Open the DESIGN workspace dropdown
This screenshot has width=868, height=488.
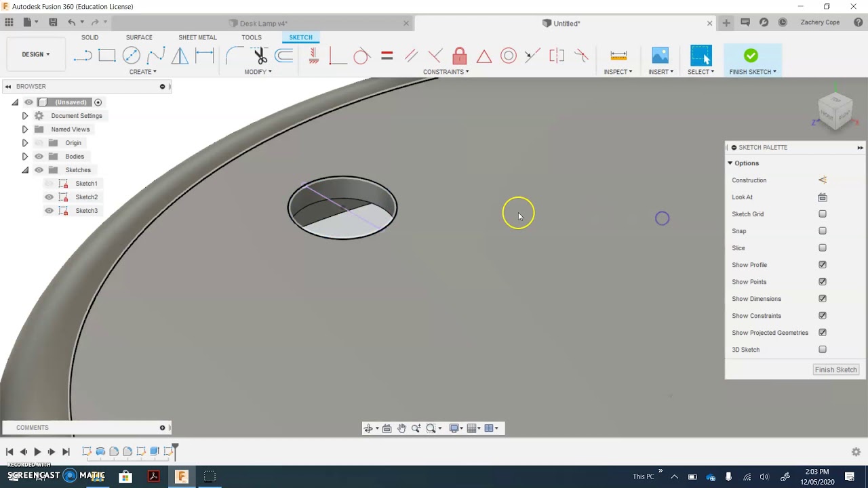[35, 54]
